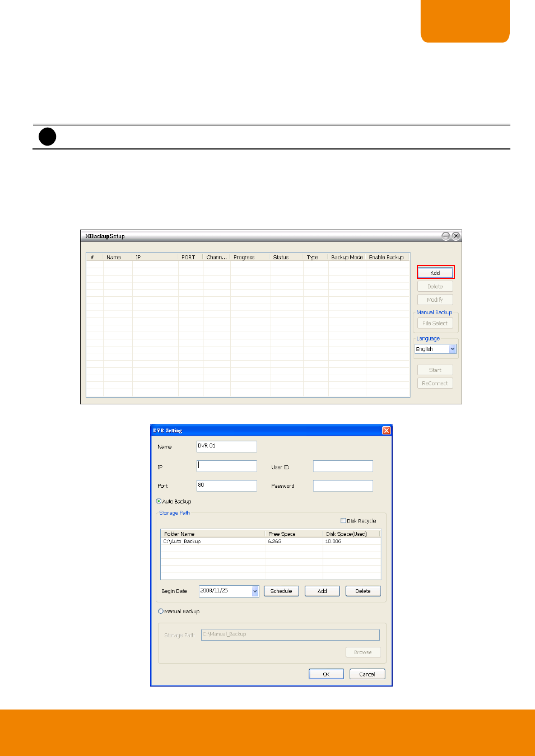Click Cancel in DVR Setting dialog
This screenshot has height=756, width=535.
click(x=367, y=674)
